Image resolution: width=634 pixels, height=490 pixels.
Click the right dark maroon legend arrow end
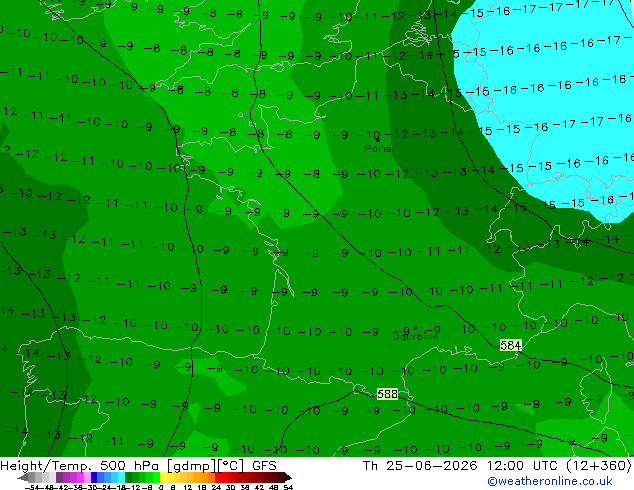point(287,478)
